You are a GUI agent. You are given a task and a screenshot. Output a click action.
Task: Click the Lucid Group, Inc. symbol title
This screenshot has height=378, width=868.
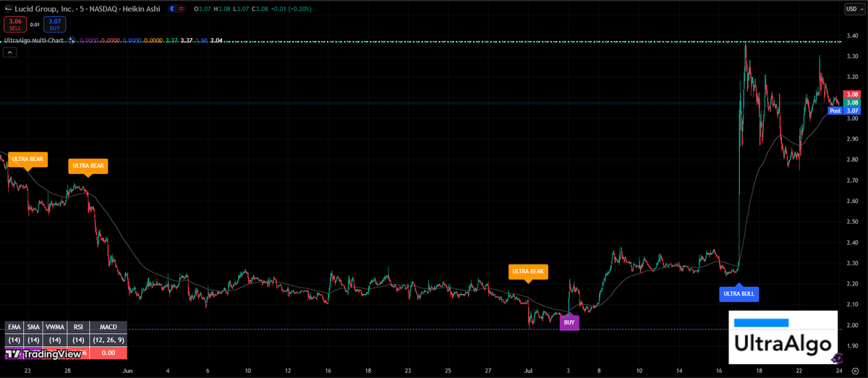pyautogui.click(x=46, y=9)
